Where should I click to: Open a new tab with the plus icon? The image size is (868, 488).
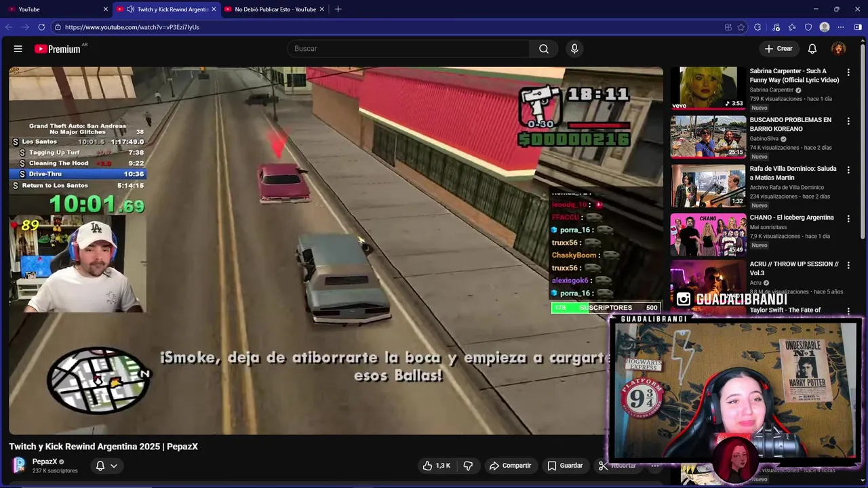(338, 9)
